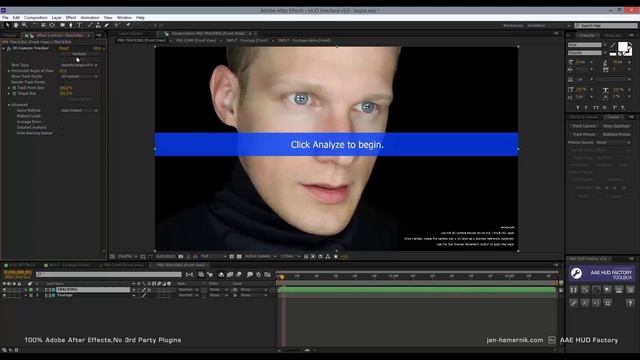Open the Effect menu
Image resolution: width=640 pixels, height=360 pixels.
tap(71, 18)
